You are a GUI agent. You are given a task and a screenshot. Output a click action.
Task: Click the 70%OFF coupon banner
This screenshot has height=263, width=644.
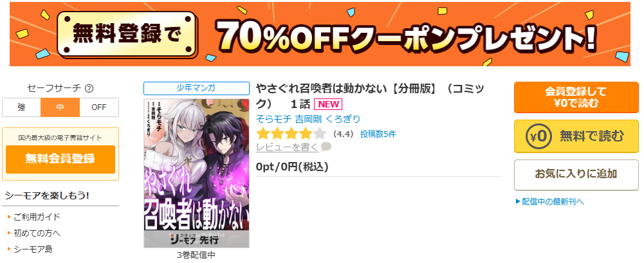click(320, 34)
